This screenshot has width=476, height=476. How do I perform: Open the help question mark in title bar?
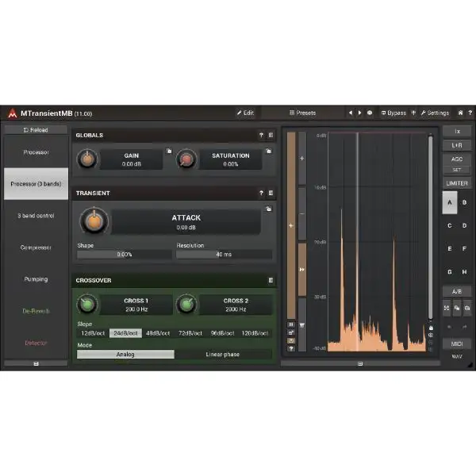(x=470, y=113)
